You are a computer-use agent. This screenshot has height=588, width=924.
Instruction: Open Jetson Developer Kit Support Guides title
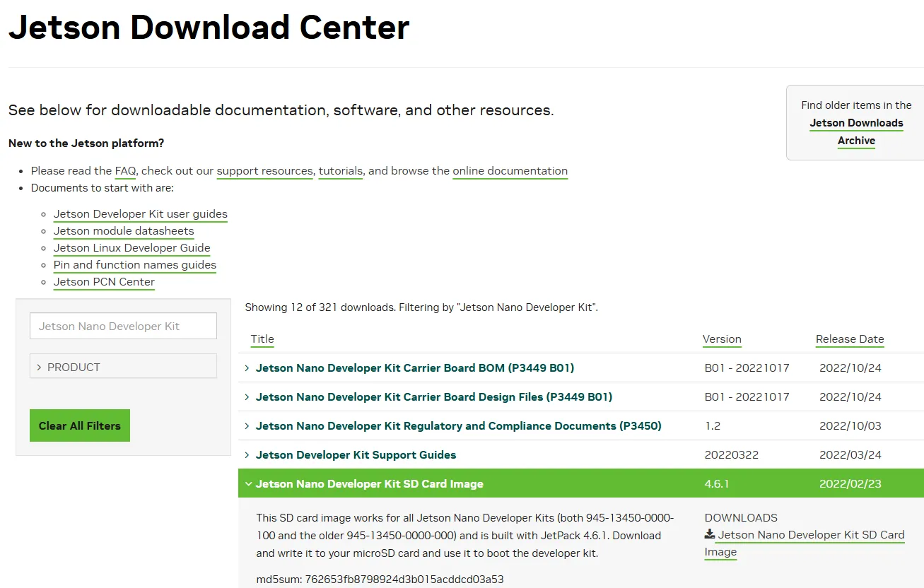point(356,455)
